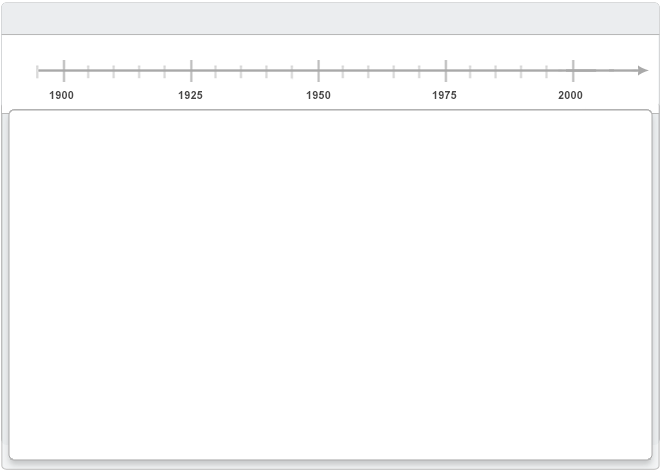Click the first minor tick after 1900
The width and height of the screenshot is (661, 474).
coord(88,71)
